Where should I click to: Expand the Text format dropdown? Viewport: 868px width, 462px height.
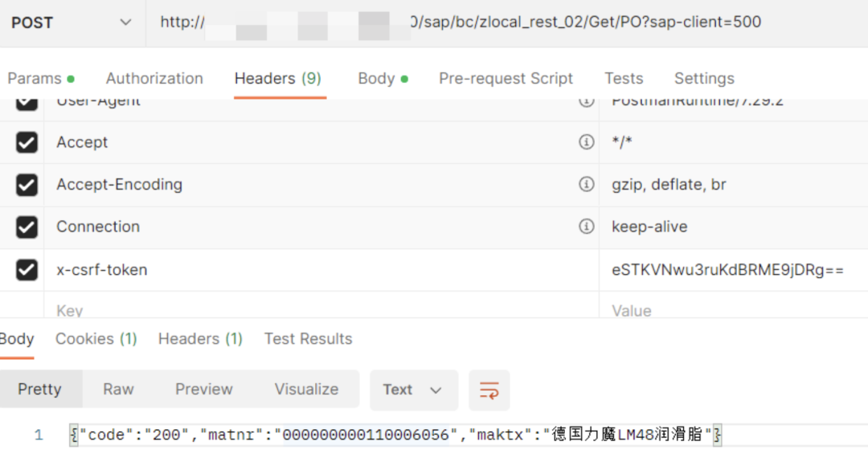point(413,390)
